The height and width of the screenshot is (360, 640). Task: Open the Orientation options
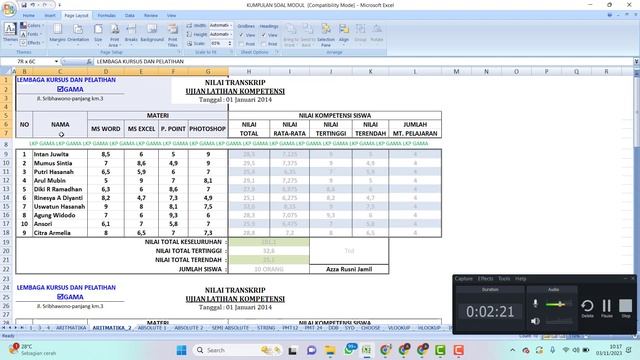pyautogui.click(x=78, y=33)
